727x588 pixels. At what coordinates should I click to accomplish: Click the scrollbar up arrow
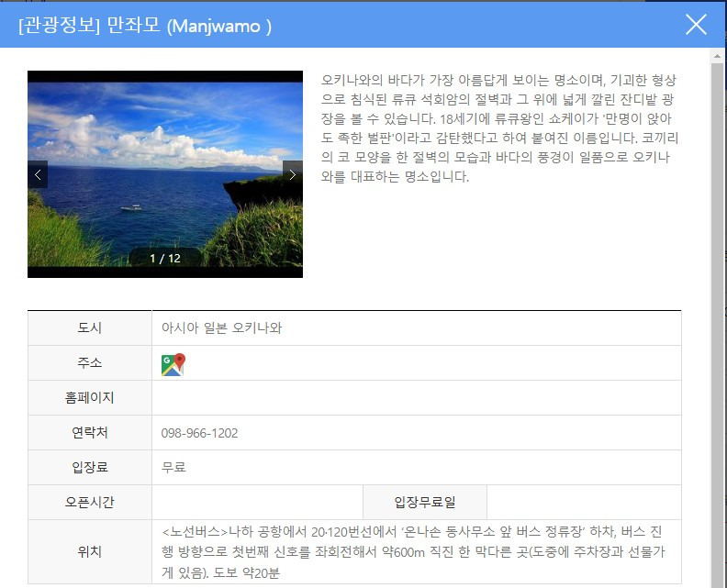(717, 56)
